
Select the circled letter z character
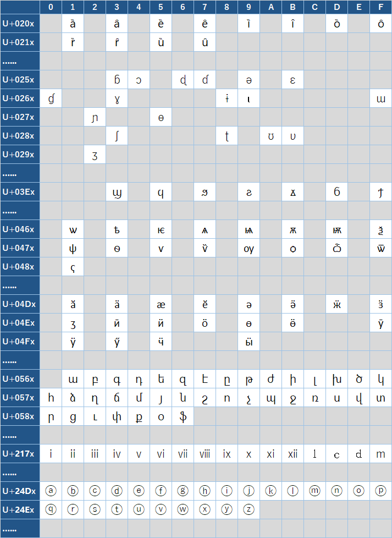click(x=249, y=509)
